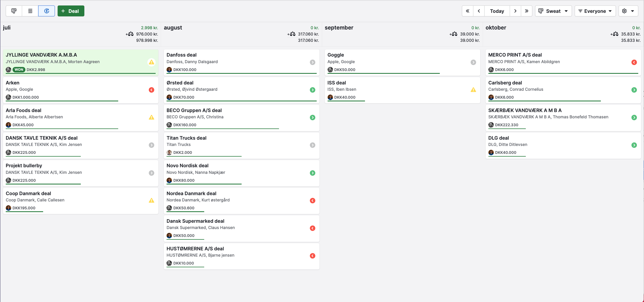Image resolution: width=644 pixels, height=302 pixels.
Task: Click the DKK160.000 value on BECO Gruppen
Action: point(185,125)
